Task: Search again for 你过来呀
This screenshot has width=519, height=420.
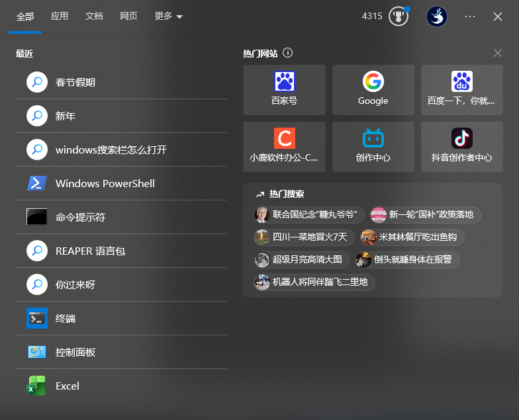Action: tap(122, 284)
